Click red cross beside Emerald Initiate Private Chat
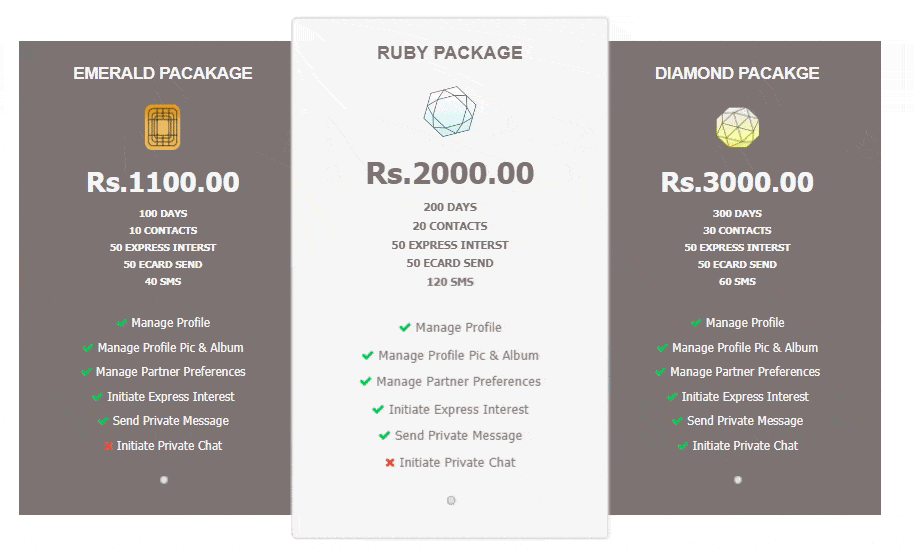The image size is (914, 550). pos(108,446)
